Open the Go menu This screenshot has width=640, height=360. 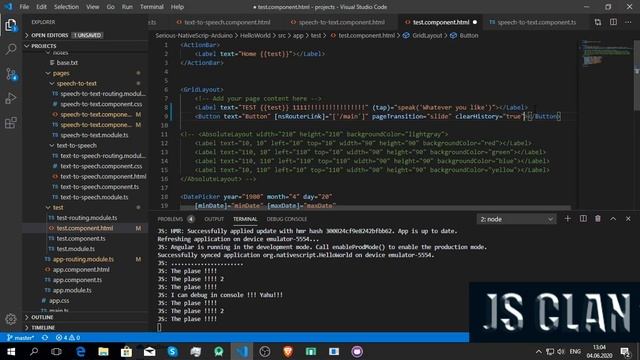pos(110,7)
